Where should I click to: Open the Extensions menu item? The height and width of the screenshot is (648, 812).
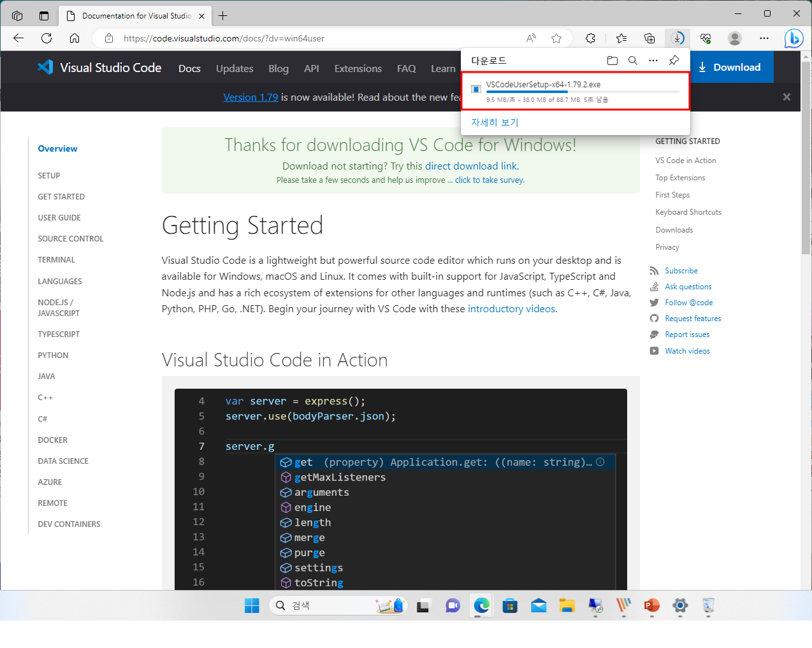358,68
